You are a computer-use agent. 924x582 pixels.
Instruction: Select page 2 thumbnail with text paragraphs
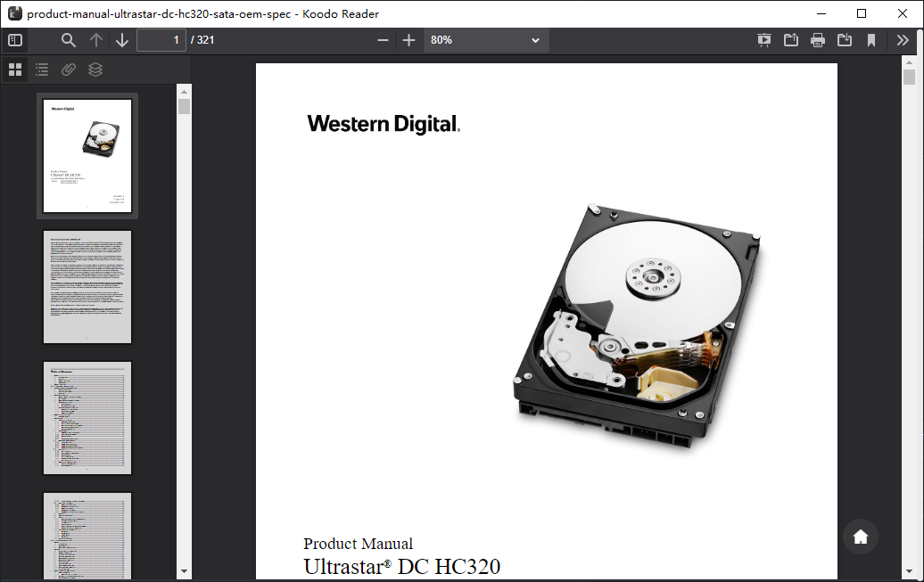pos(87,287)
